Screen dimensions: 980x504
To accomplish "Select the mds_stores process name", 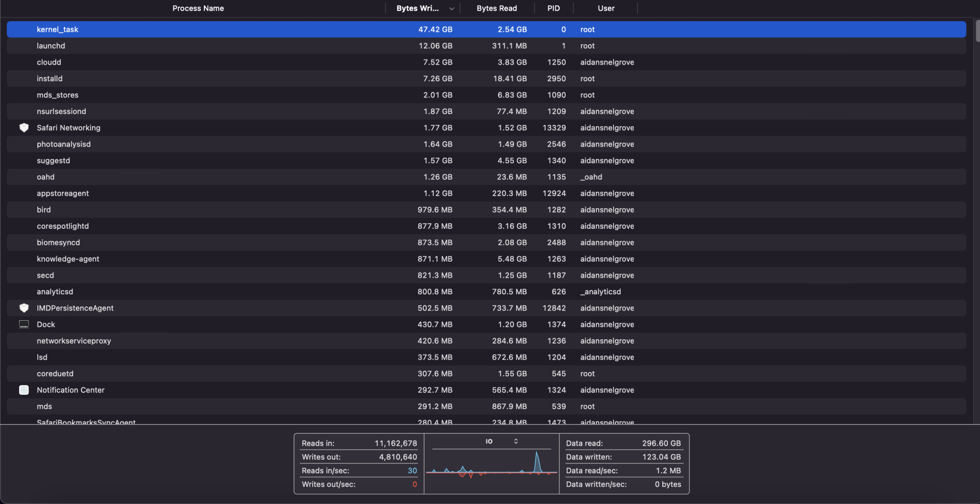I will (57, 95).
